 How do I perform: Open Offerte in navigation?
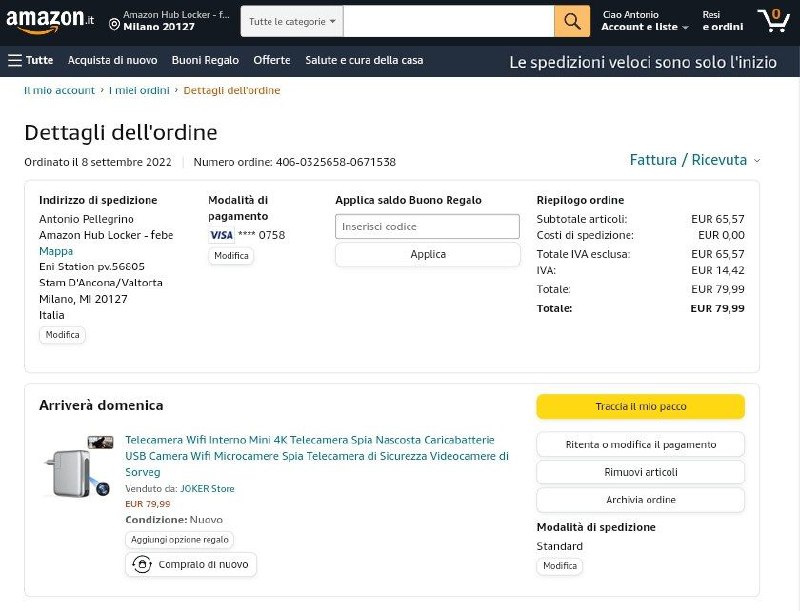click(272, 60)
